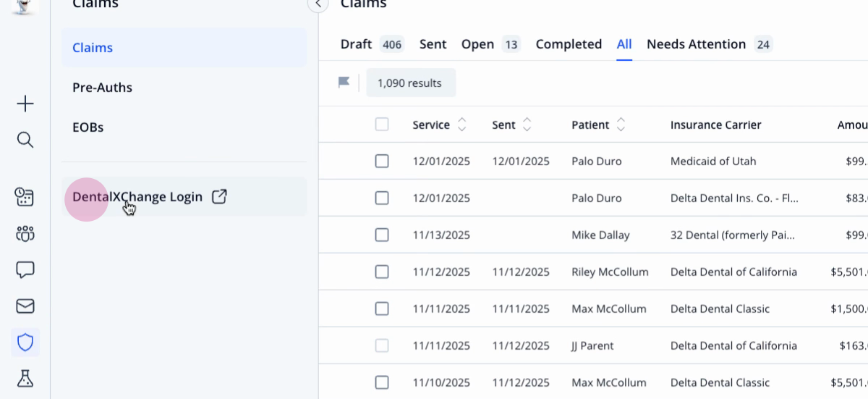This screenshot has width=868, height=399.
Task: Check the Mike Dallay row checkbox
Action: click(x=382, y=235)
